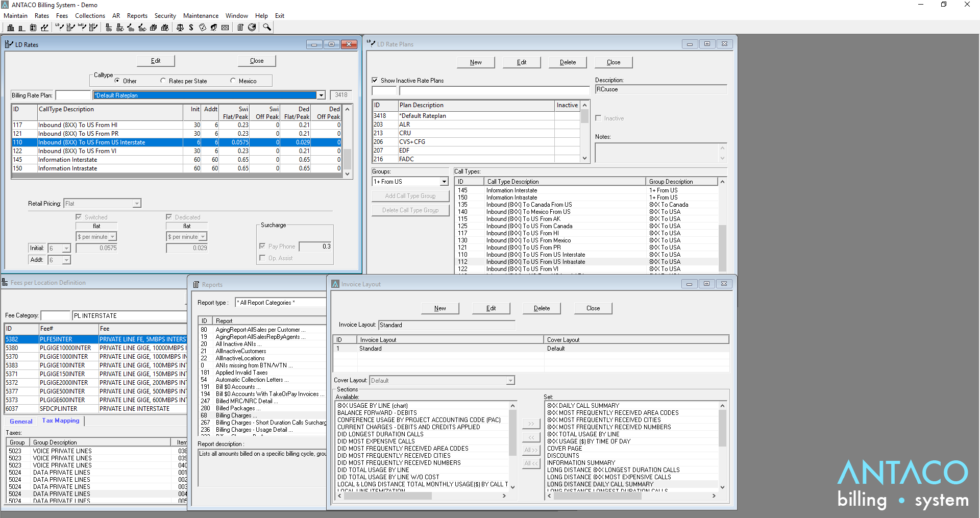
Task: Select the Mexico calltype radio button
Action: click(x=233, y=81)
